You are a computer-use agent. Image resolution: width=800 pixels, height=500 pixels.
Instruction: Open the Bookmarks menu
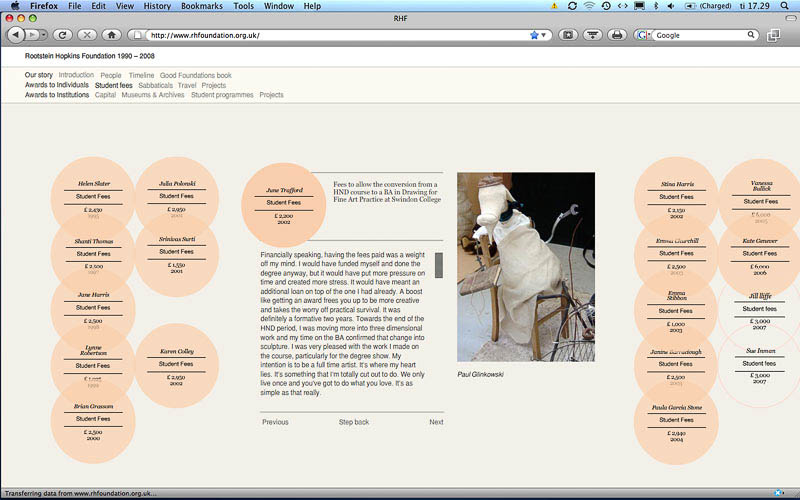point(202,6)
